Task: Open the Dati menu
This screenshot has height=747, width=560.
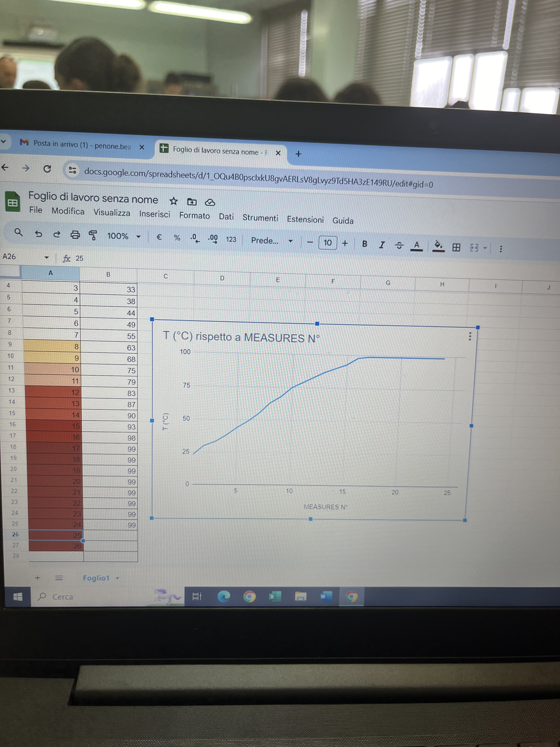Action: tap(226, 217)
